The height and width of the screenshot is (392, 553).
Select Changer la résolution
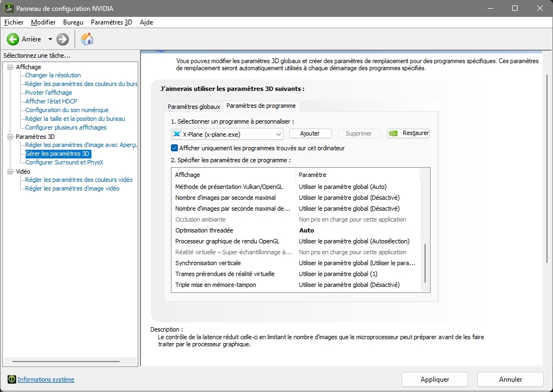tap(53, 75)
